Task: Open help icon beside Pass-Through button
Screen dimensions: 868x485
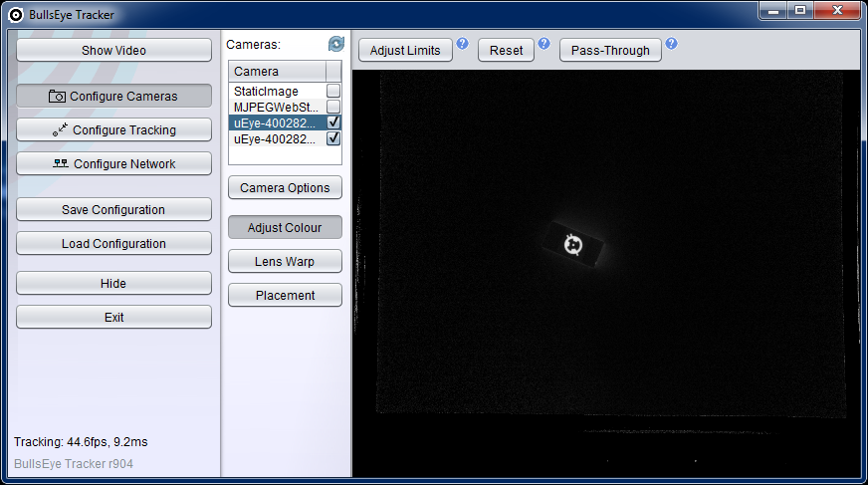Action: 671,44
